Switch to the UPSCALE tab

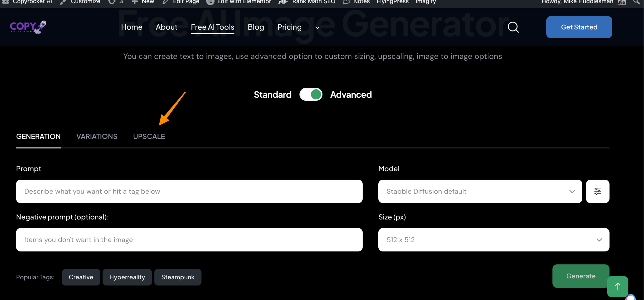(149, 136)
